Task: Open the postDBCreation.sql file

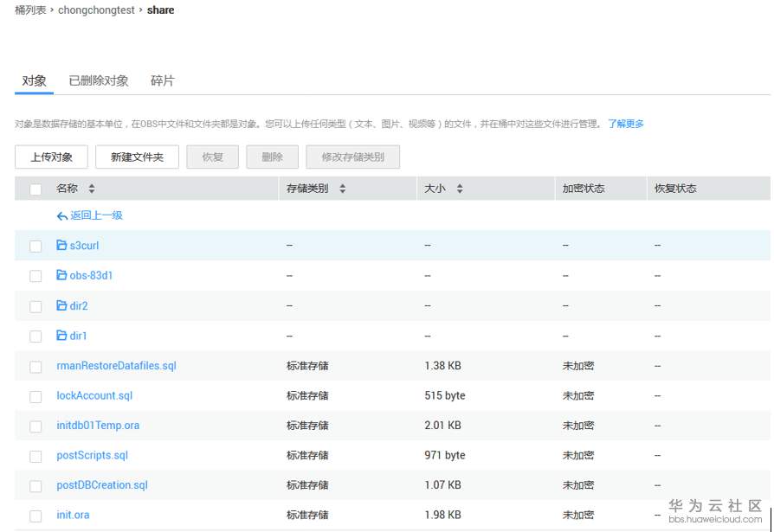Action: coord(101,484)
